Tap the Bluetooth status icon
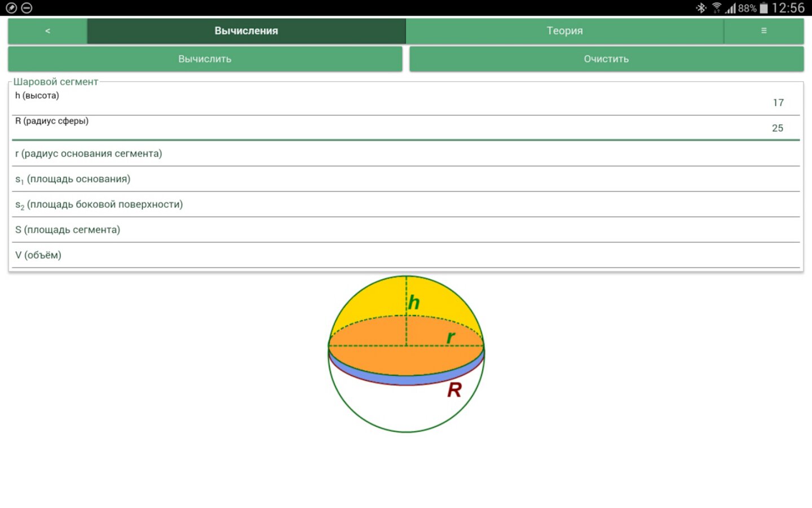The height and width of the screenshot is (508, 812). coord(701,8)
